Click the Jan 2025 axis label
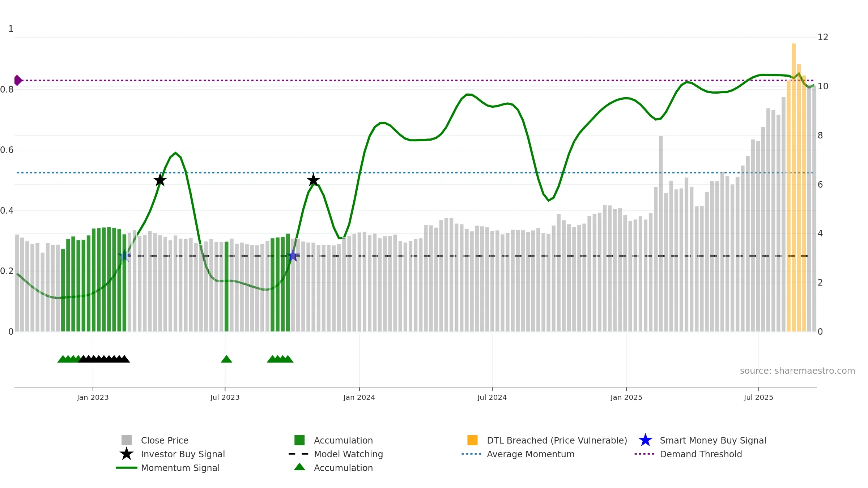Screen dimensions: 868x488 click(626, 397)
